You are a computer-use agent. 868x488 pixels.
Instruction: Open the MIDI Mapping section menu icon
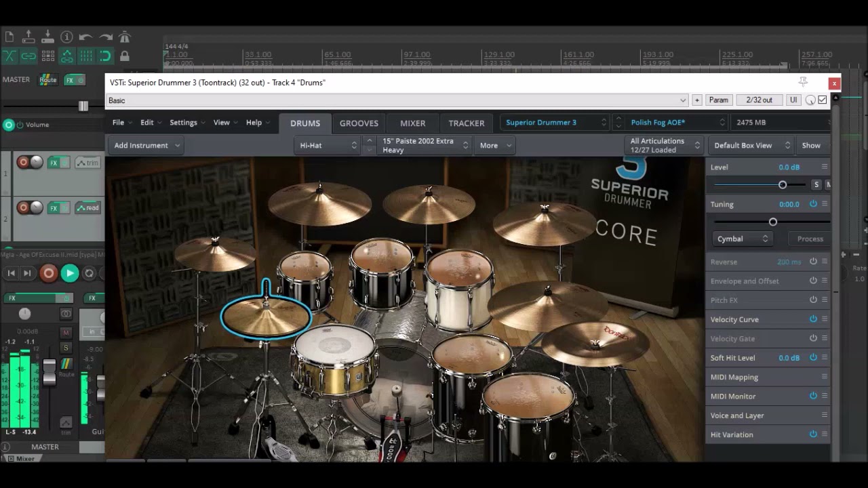825,377
